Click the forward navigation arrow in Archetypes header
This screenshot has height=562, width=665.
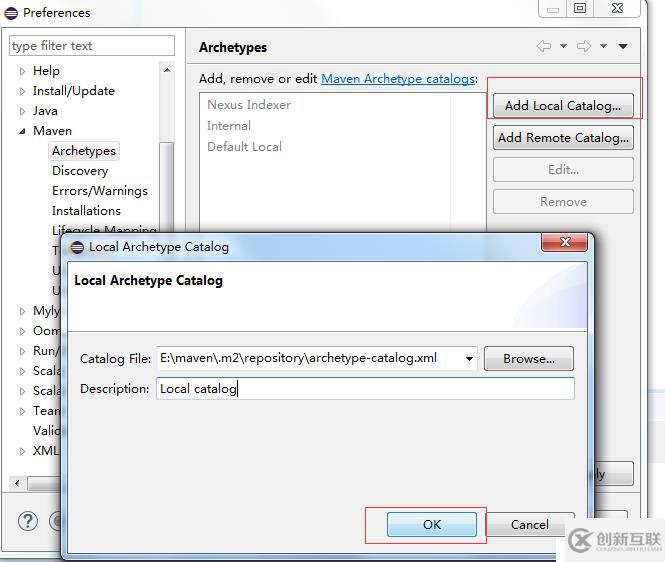coord(584,46)
